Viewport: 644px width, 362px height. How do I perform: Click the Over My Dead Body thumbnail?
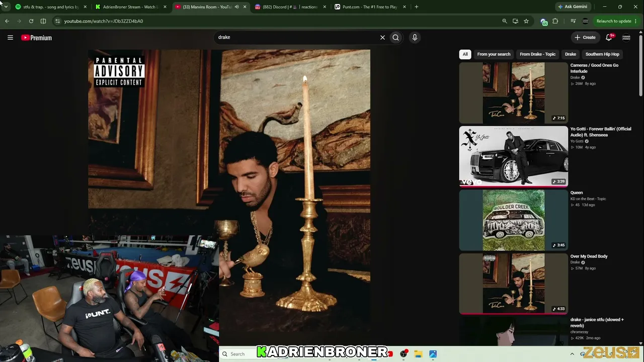pyautogui.click(x=513, y=284)
